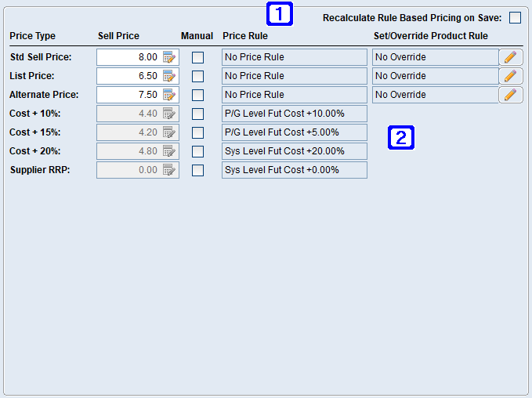The image size is (532, 398).
Task: Click calculator icon in Supplier RRP row
Action: coord(170,170)
